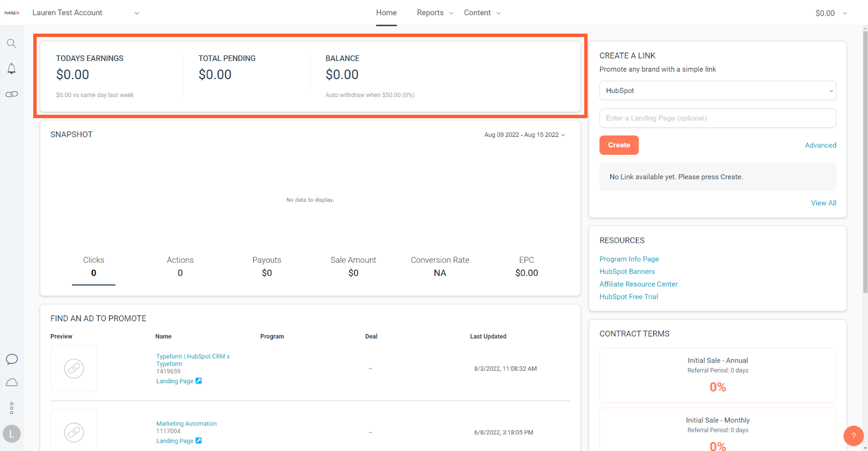Select the Actions metric tab
Screen dimensions: 868x451
tap(180, 266)
